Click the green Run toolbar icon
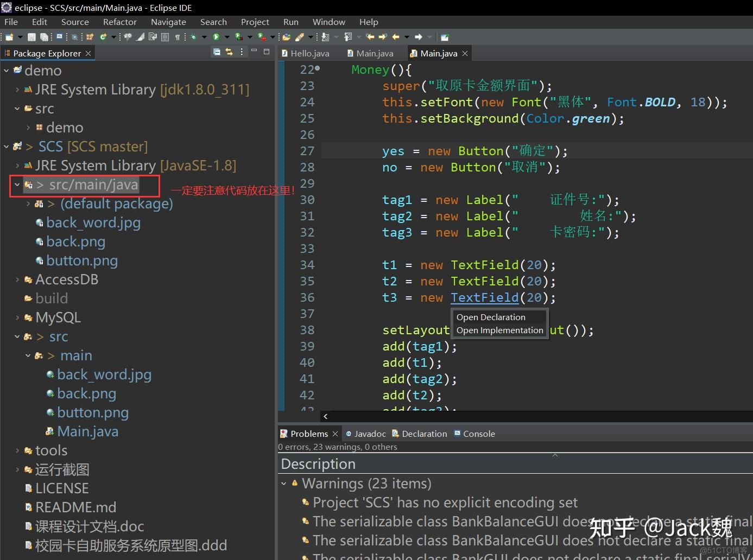Screen dimensions: 753x560 point(216,37)
